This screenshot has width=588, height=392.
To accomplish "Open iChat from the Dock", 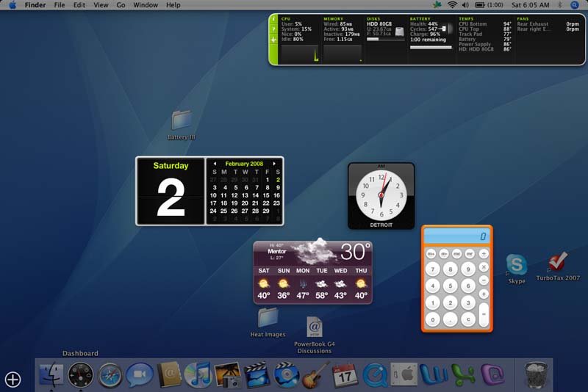I will pyautogui.click(x=140, y=374).
